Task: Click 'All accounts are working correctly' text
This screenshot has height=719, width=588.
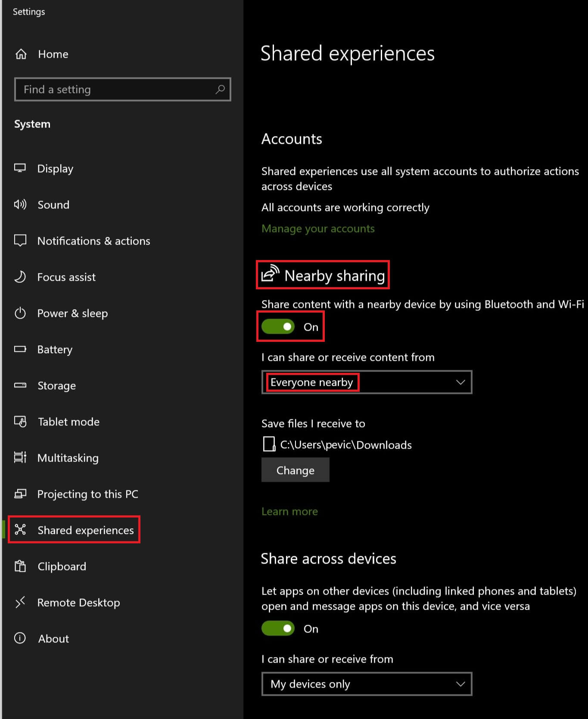Action: (x=345, y=208)
